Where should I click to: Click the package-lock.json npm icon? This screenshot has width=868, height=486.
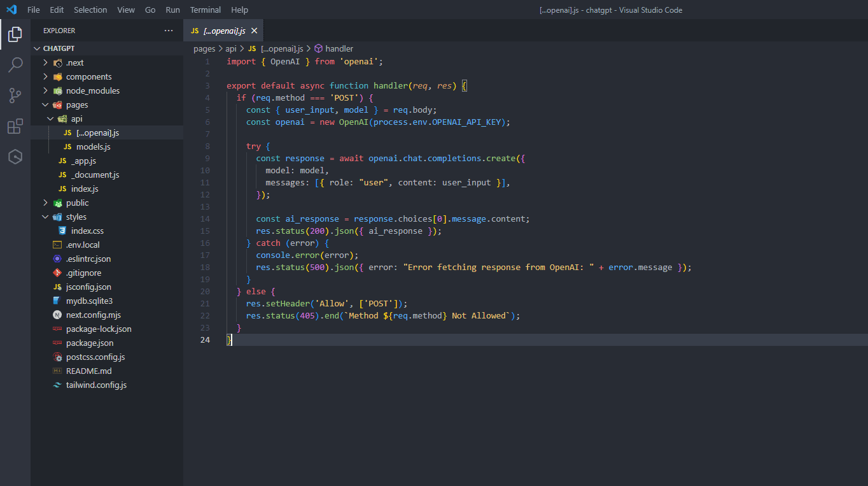pyautogui.click(x=57, y=329)
